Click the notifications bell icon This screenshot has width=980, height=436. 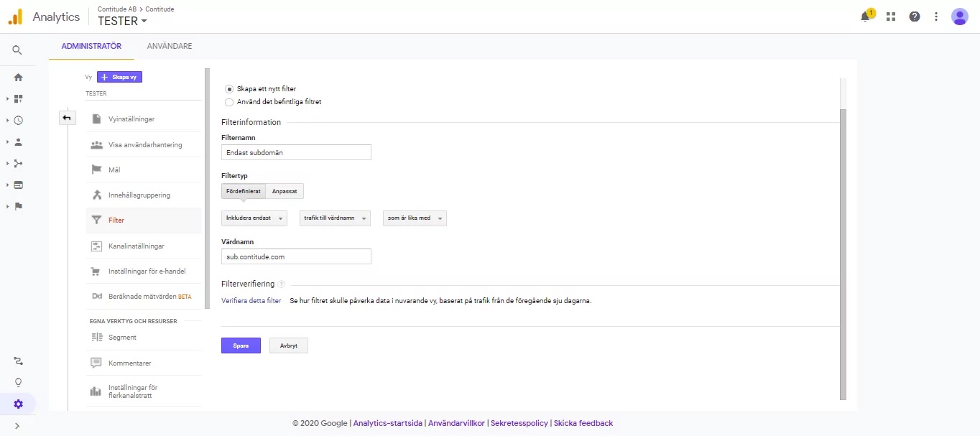866,17
